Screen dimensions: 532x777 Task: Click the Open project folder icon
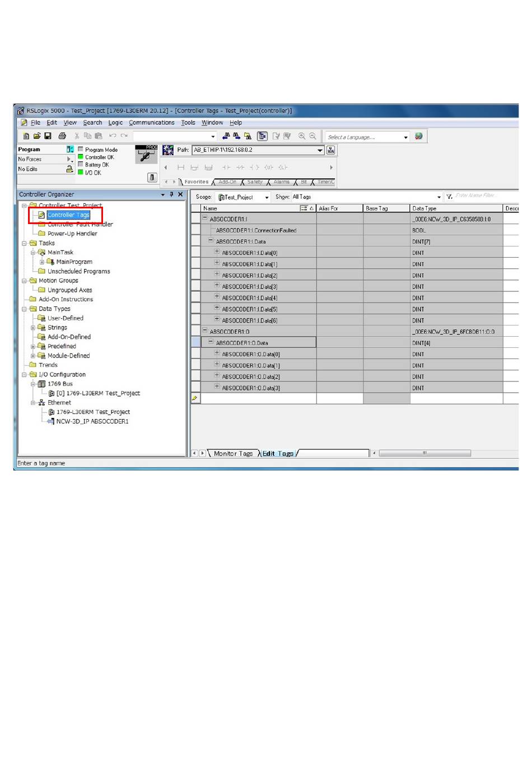pyautogui.click(x=37, y=136)
